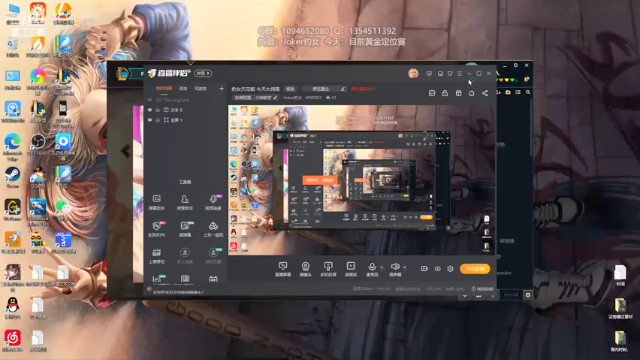The width and height of the screenshot is (640, 360).
Task: Toggle the lock on the 全屏 1 layer
Action: click(158, 120)
